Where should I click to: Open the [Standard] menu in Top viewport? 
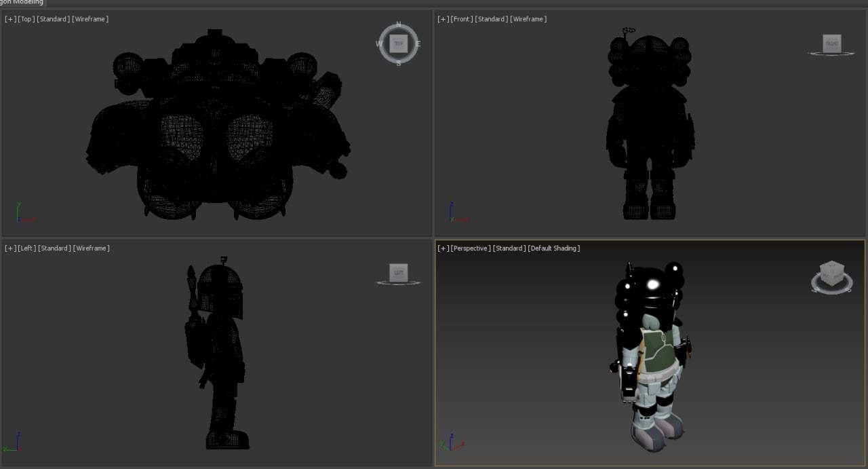(x=53, y=19)
